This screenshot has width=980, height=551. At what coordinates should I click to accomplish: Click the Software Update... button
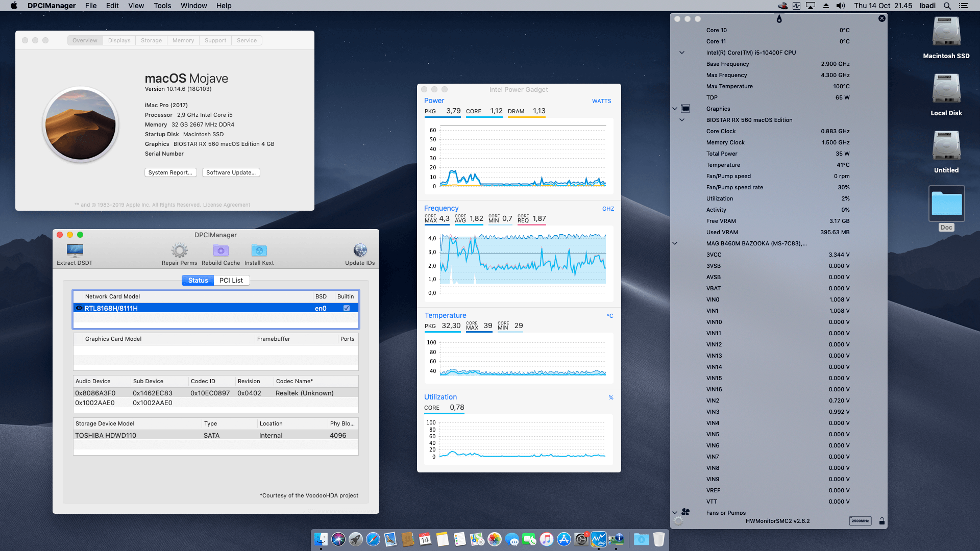231,172
